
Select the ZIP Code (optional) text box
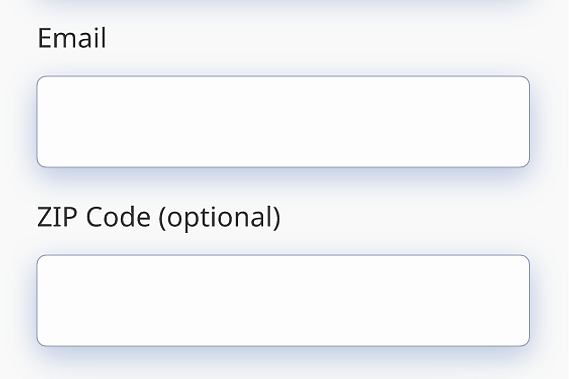(283, 301)
